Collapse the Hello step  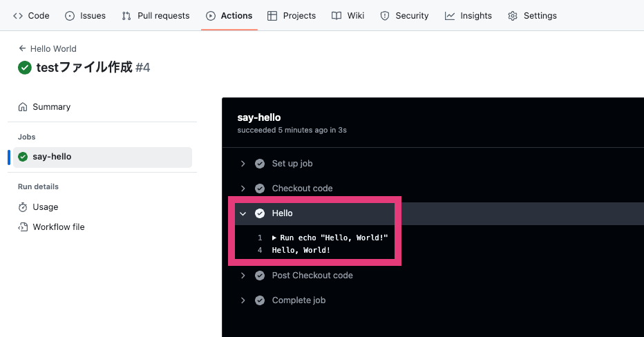[243, 213]
